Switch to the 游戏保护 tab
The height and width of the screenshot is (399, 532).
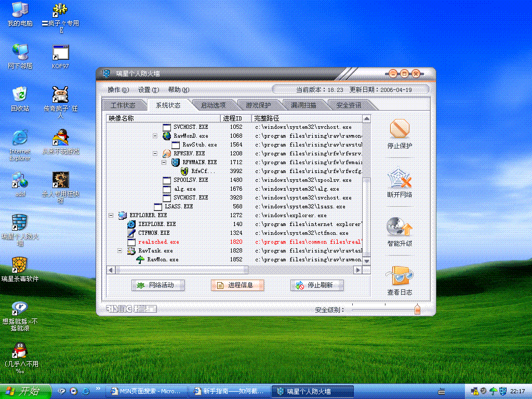click(258, 105)
